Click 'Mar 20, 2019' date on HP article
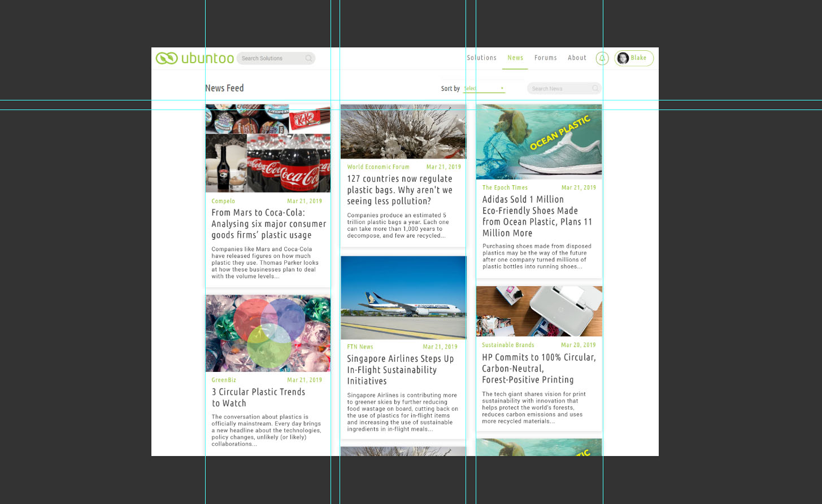The image size is (822, 504). click(x=579, y=345)
